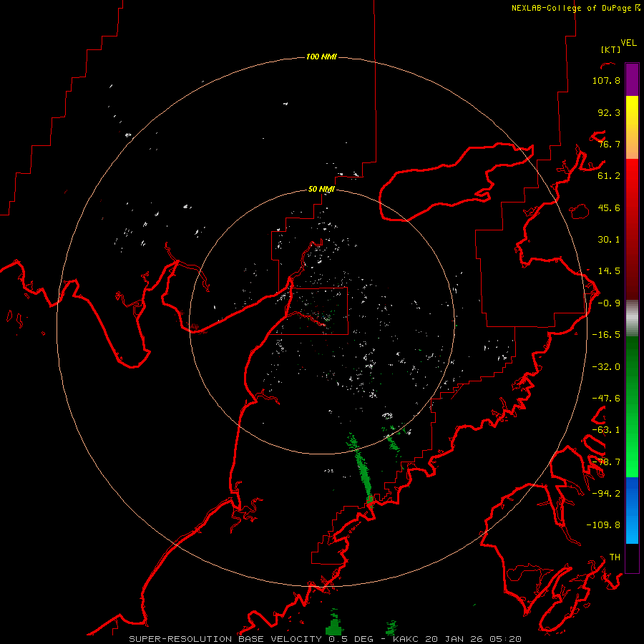Click the 14.5 velocity scale value
Image resolution: width=644 pixels, height=644 pixels.
609,271
